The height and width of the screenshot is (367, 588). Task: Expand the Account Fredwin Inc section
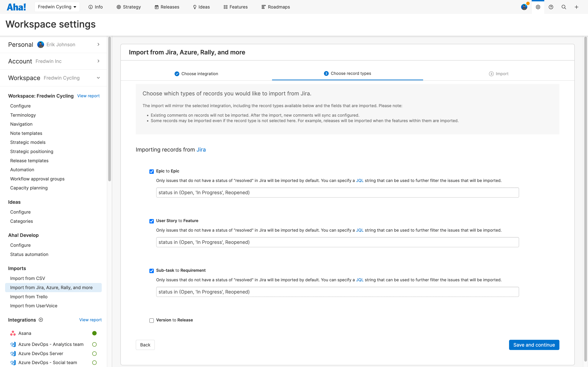pos(53,61)
